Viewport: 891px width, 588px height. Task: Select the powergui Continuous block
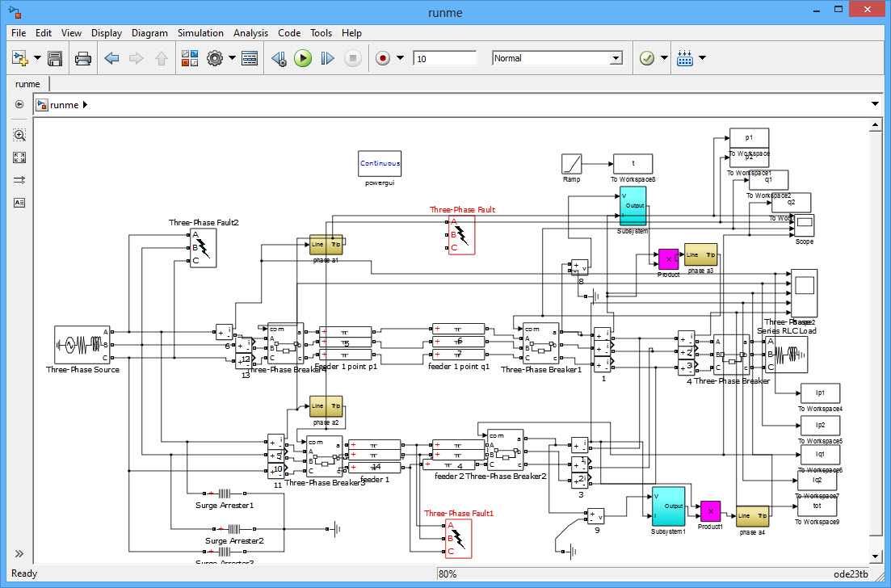(380, 164)
